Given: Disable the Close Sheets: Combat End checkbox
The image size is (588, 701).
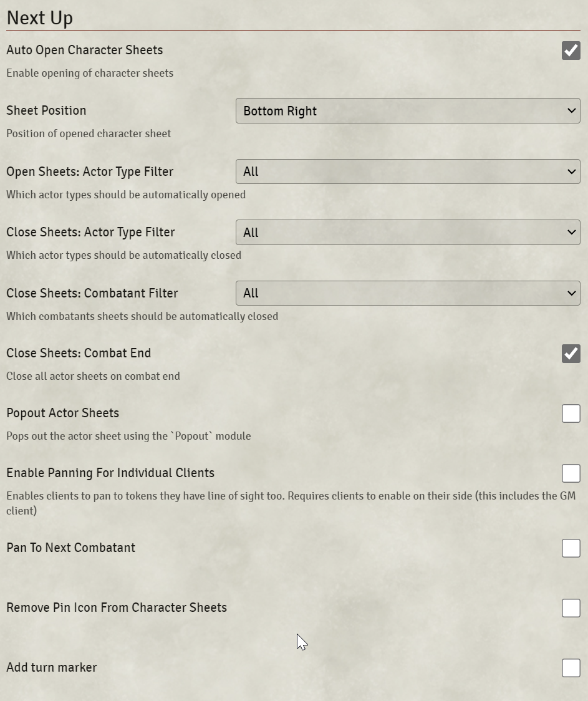Looking at the screenshot, I should tap(571, 353).
